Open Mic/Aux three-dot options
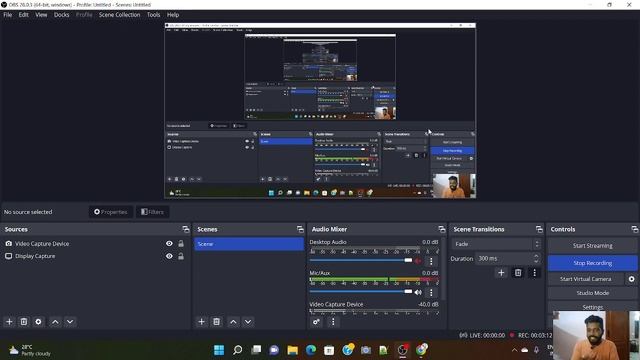 click(x=431, y=292)
